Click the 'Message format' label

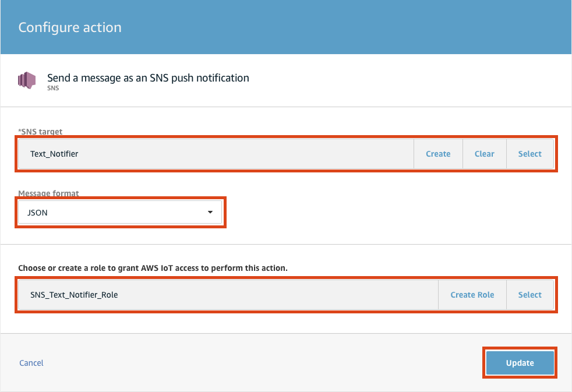pyautogui.click(x=48, y=193)
